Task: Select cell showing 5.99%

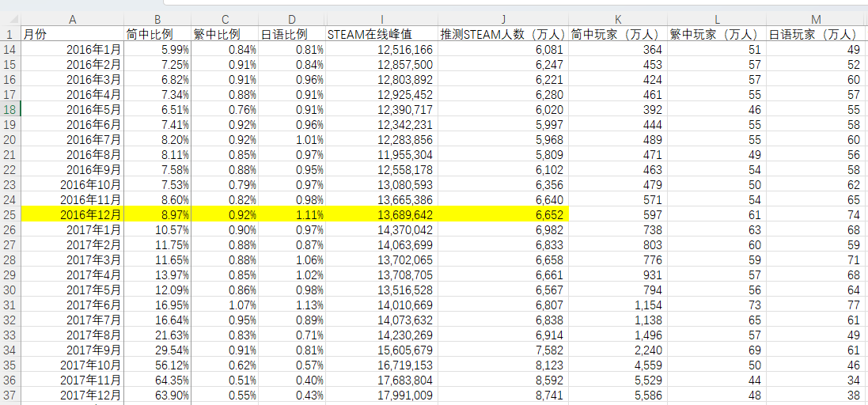Action: coord(157,50)
